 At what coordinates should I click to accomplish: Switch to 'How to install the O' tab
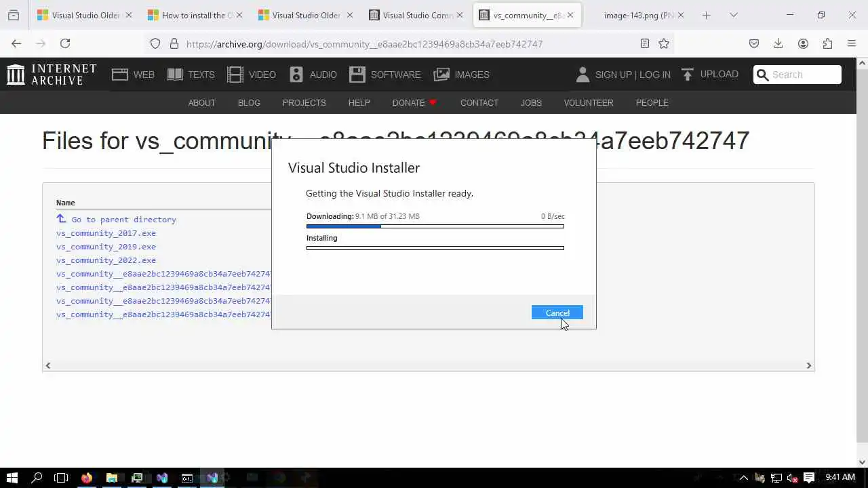195,15
